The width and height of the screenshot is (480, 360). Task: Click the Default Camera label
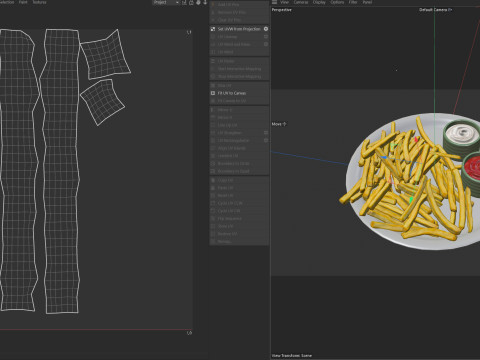click(x=435, y=10)
